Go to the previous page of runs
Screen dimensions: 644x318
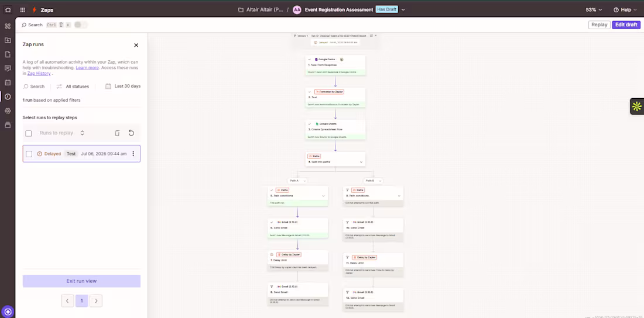coord(67,301)
